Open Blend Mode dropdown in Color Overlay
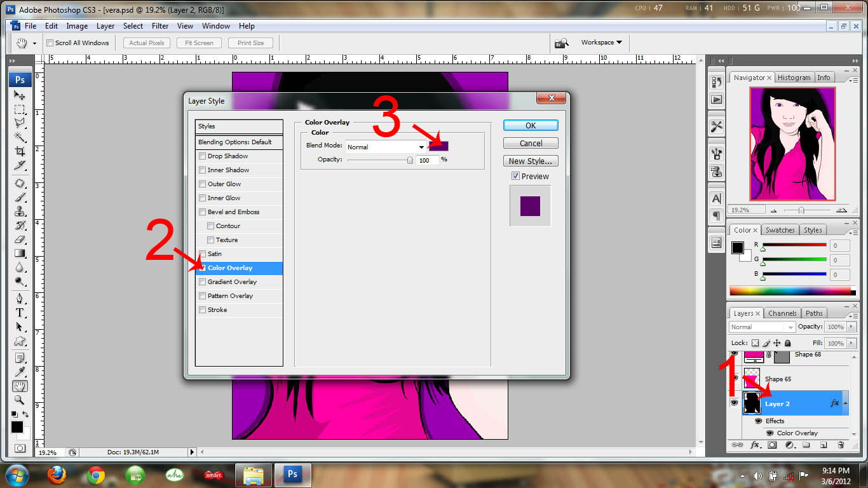 [x=386, y=147]
